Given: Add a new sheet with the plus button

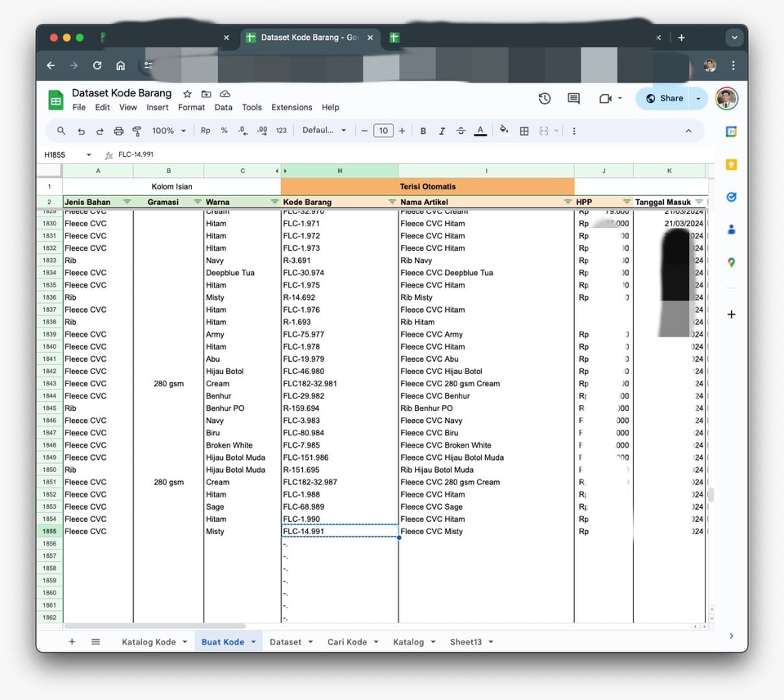Looking at the screenshot, I should point(72,642).
